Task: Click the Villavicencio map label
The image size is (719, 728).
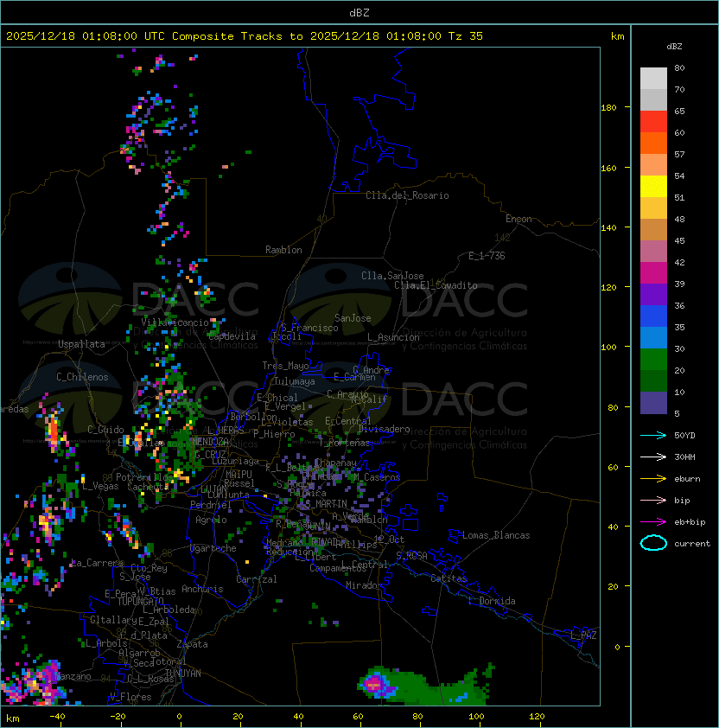Action: click(x=175, y=322)
